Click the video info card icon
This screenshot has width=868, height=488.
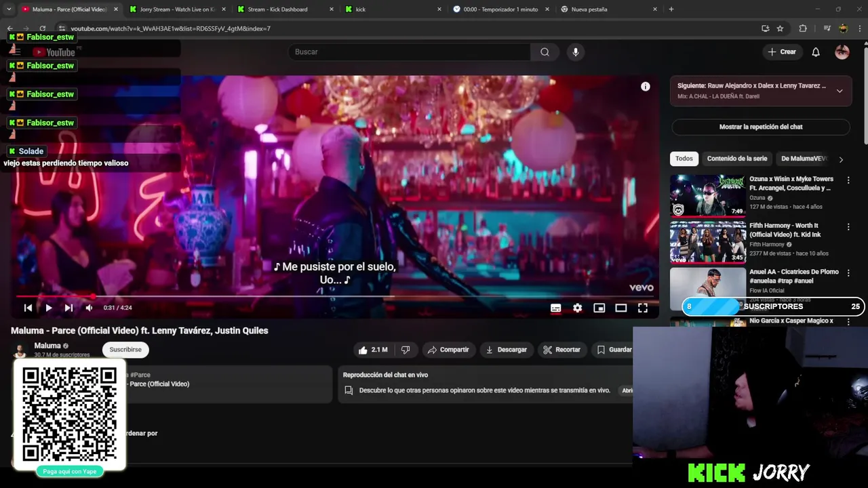646,87
